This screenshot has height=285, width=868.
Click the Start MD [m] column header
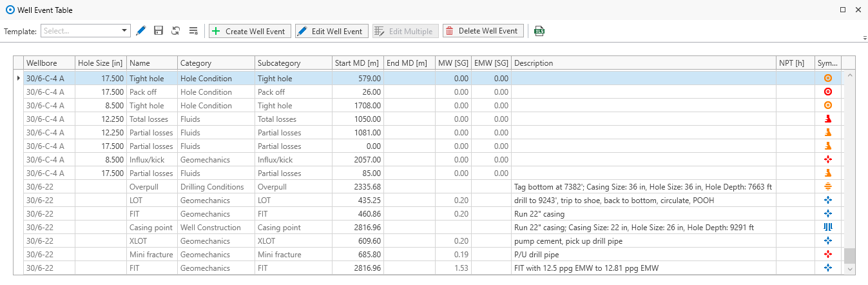(x=357, y=63)
